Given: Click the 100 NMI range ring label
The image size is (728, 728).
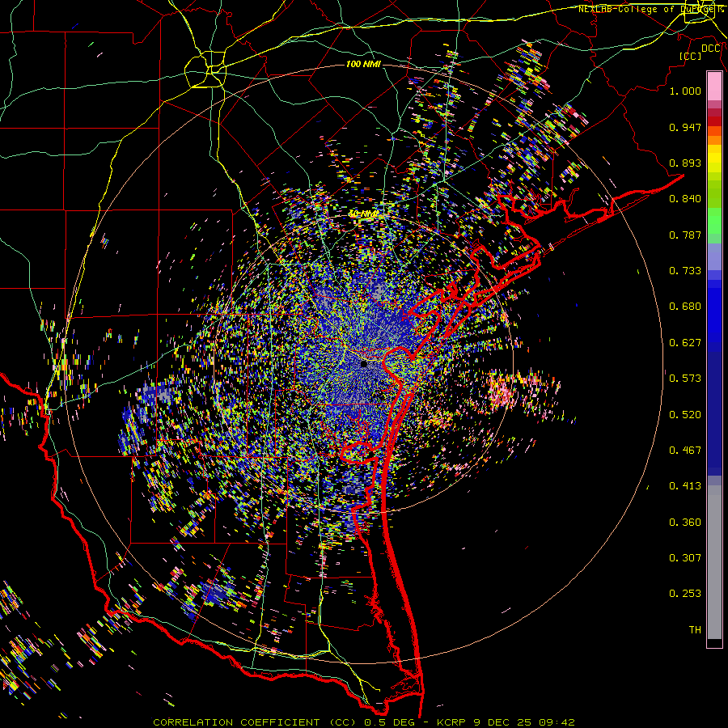Looking at the screenshot, I should tap(363, 64).
